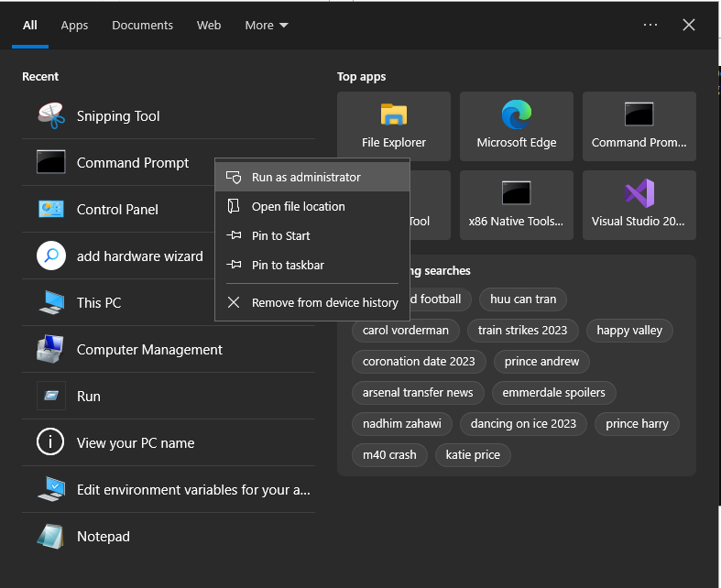Click the train strikes 2023 search chip
Screen dimensions: 721x588
[522, 330]
